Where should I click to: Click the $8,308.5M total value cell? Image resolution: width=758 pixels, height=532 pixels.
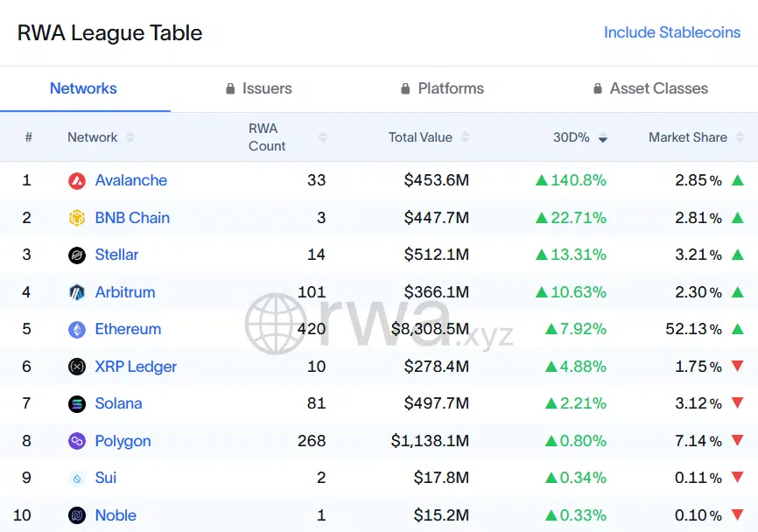point(431,329)
